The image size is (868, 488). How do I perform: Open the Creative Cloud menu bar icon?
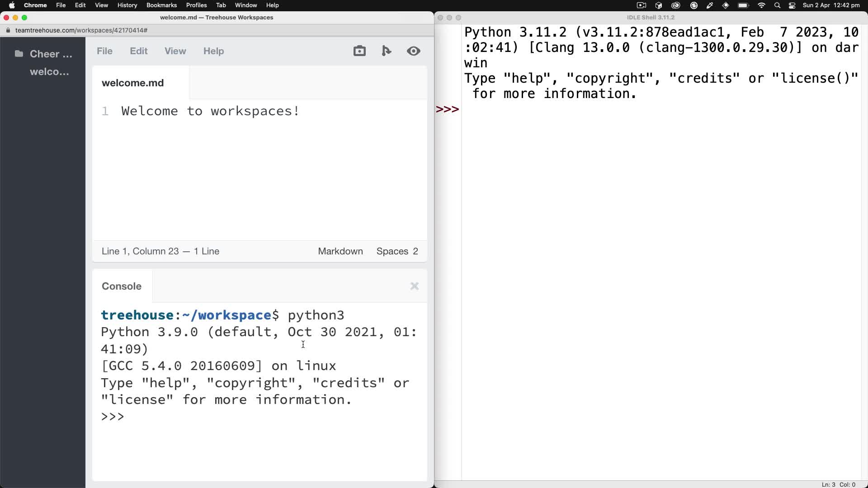coord(676,5)
